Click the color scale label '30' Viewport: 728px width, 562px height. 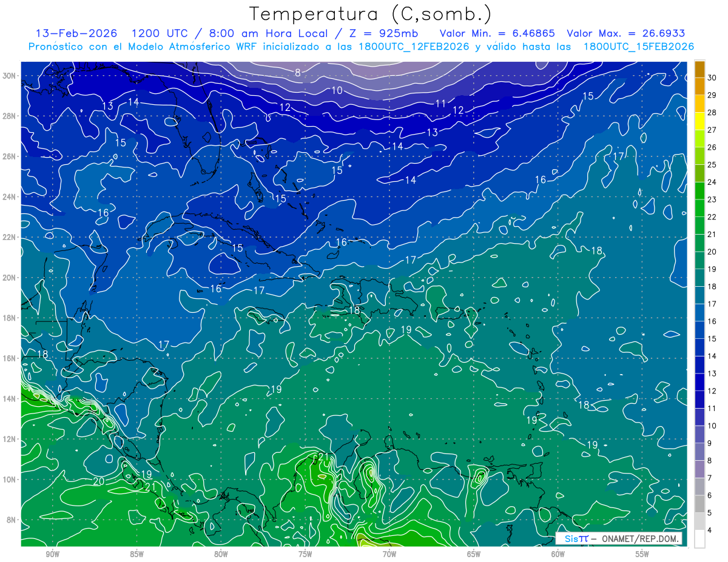712,77
